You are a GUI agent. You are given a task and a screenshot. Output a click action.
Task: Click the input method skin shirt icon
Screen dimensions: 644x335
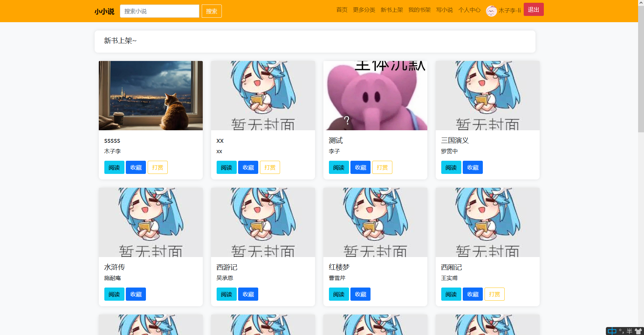pos(638,331)
